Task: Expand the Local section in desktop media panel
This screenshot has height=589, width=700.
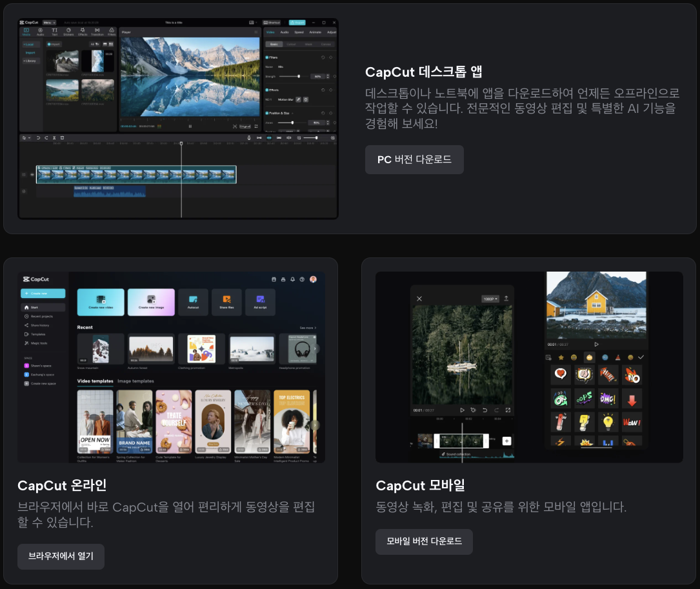Action: (31, 45)
